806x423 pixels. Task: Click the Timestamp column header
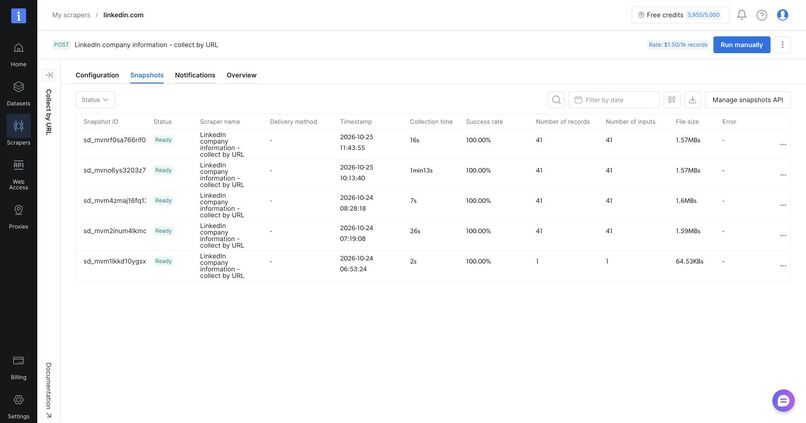click(356, 122)
